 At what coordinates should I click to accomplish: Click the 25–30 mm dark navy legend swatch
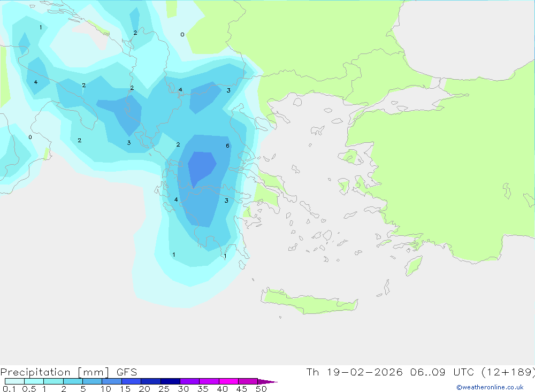coord(170,381)
